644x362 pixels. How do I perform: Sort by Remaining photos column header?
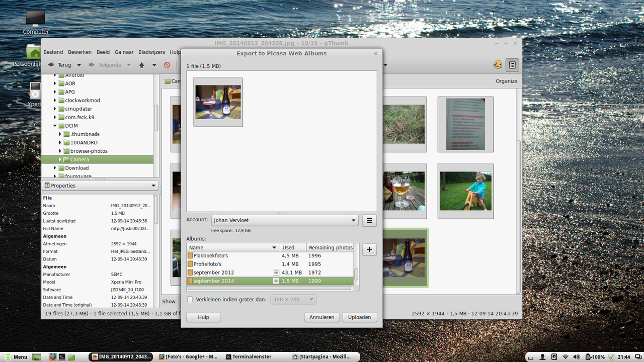[330, 247]
